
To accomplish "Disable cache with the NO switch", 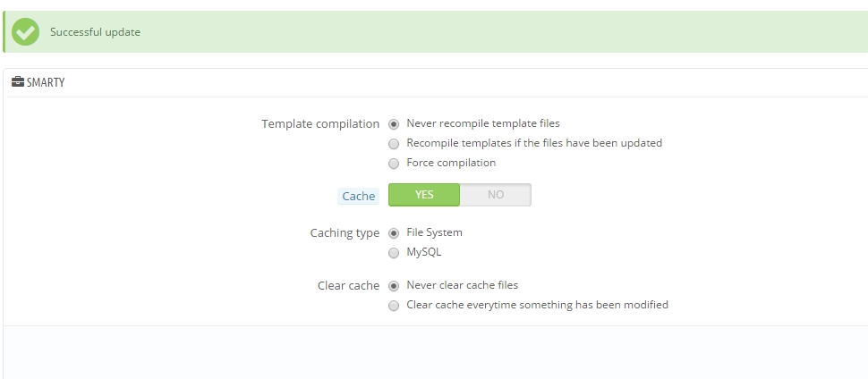I will pos(495,195).
